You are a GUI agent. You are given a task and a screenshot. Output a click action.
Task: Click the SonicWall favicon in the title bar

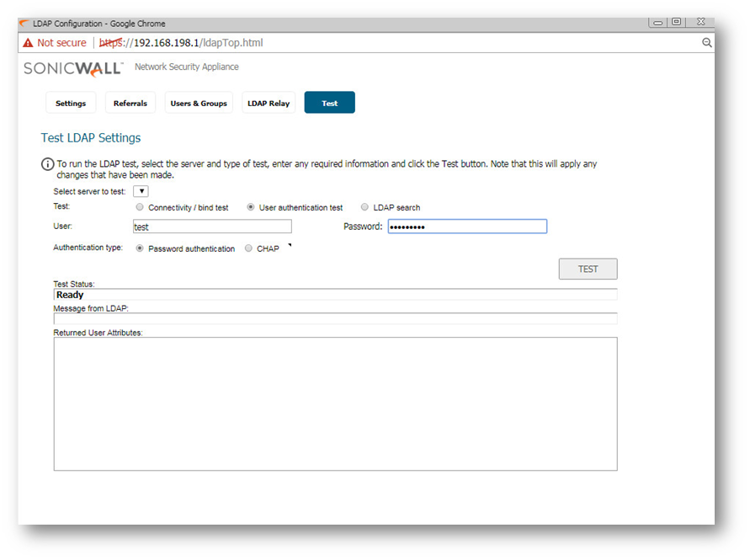(x=24, y=23)
